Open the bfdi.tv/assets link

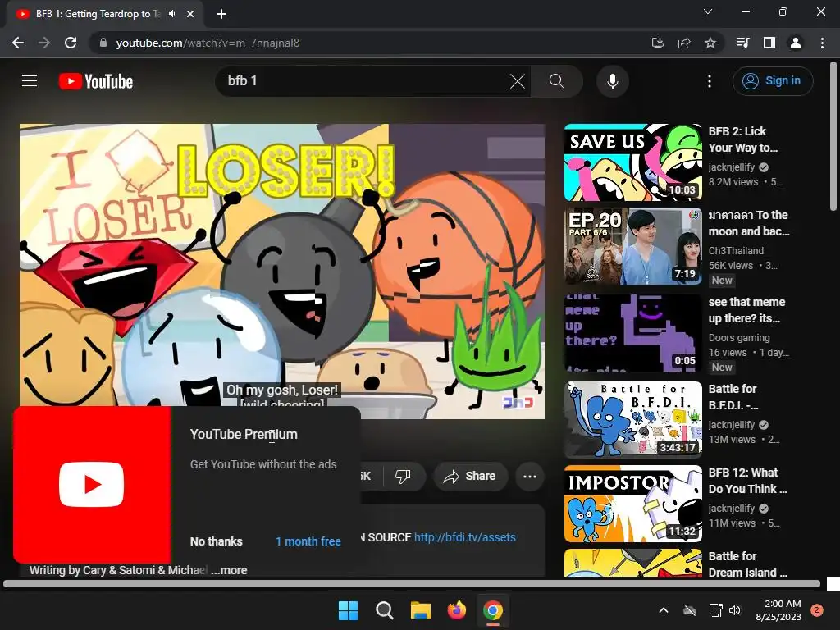[x=465, y=537]
